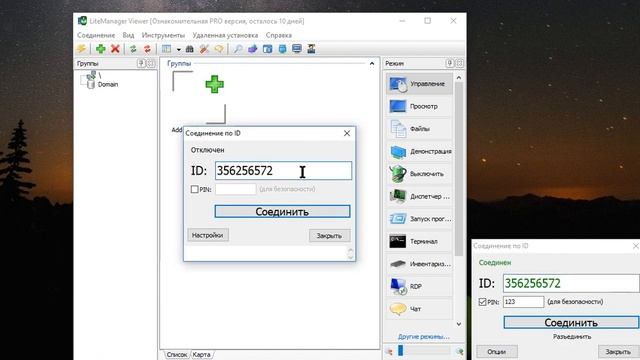Click Закрыть in the center dialog
Image resolution: width=640 pixels, height=360 pixels.
click(329, 236)
